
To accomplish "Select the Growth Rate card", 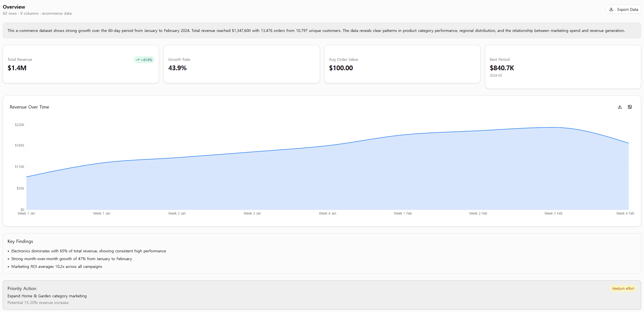I will pos(242,64).
